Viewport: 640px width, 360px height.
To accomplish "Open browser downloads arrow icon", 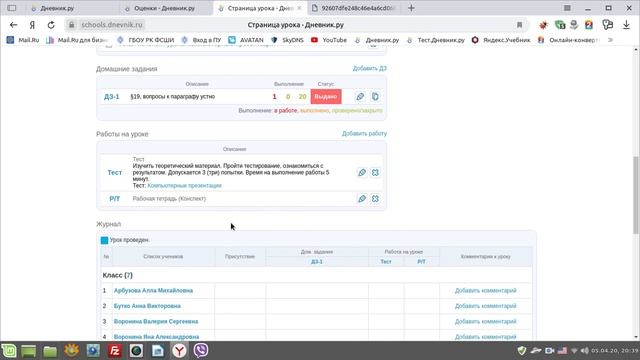I will [x=626, y=25].
